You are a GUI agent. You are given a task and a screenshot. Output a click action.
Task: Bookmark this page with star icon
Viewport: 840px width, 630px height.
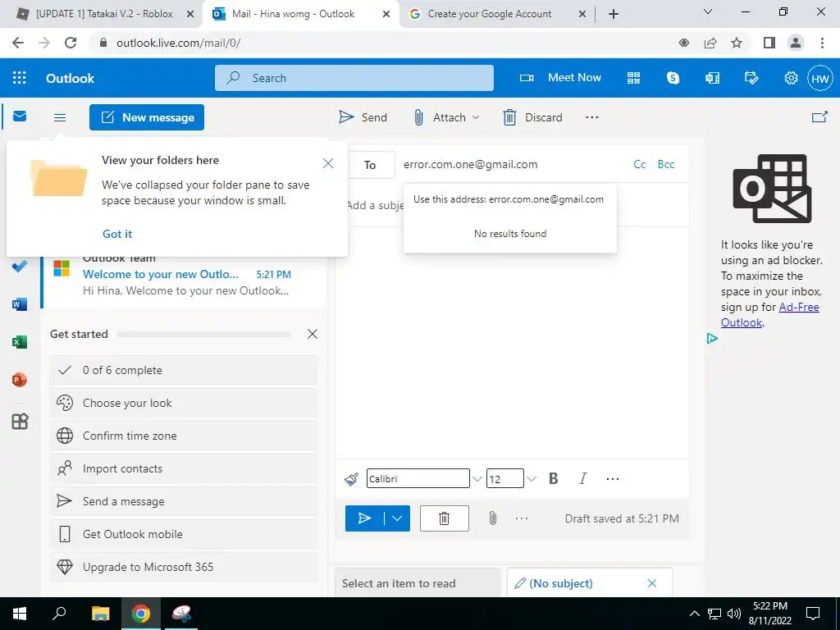[737, 43]
